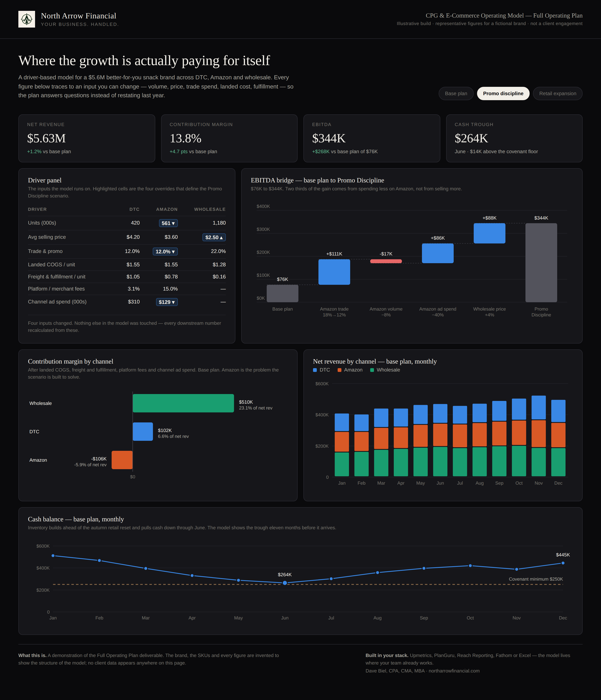This screenshot has width=601, height=700.
Task: Click the Amazon trade & promo 12.0% override
Action: (x=165, y=252)
